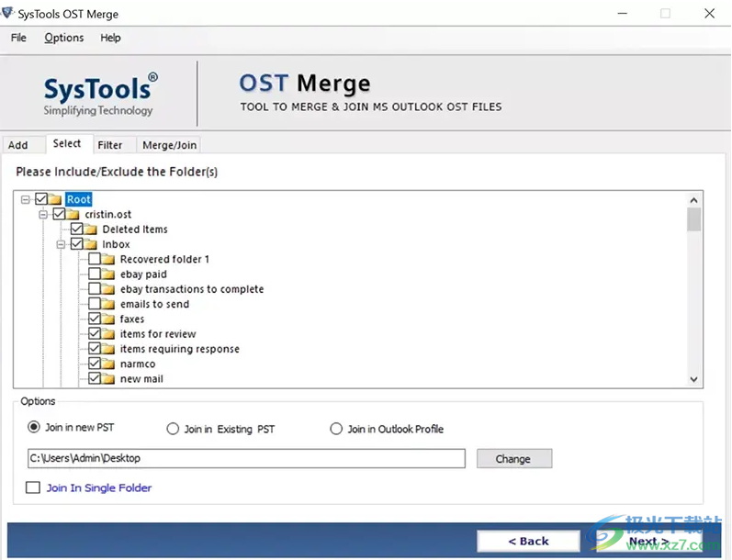Click the new mail folder icon
This screenshot has height=560, width=732.
(x=108, y=379)
